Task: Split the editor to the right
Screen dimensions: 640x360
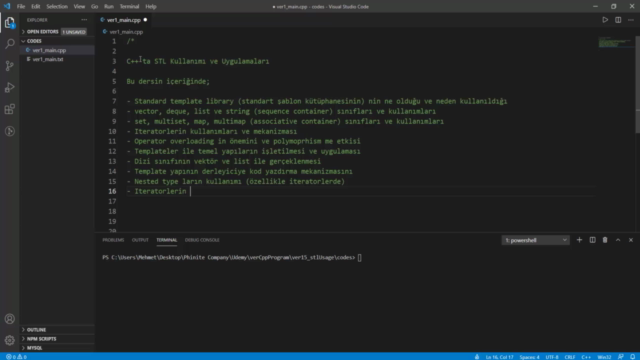Action: (618, 20)
